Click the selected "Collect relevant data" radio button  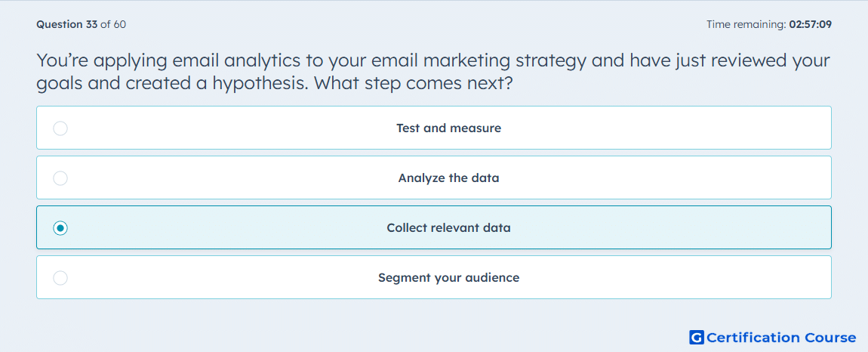[x=60, y=228]
